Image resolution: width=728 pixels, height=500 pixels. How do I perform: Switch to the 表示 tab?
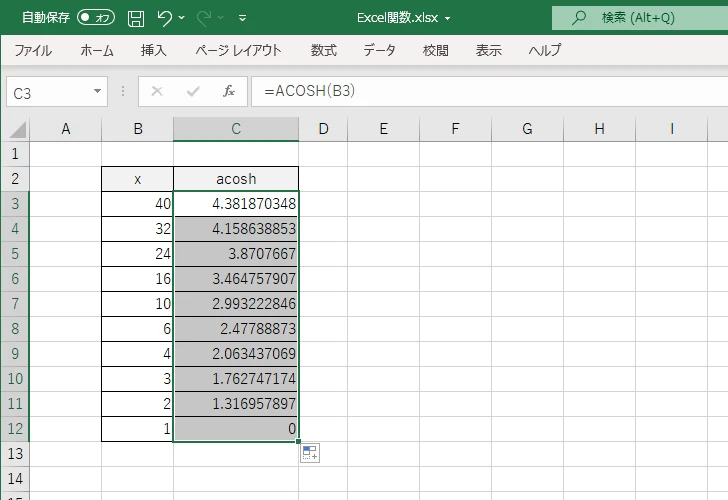point(488,50)
